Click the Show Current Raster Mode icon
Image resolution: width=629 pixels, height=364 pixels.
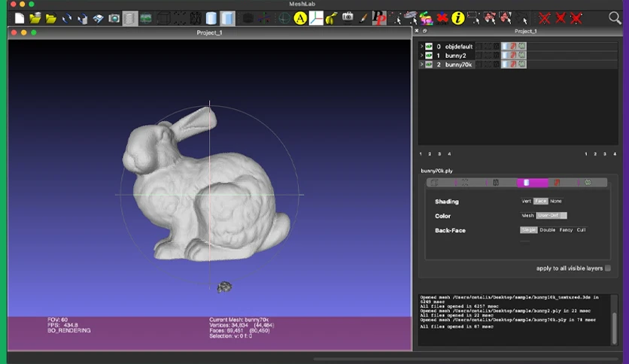click(146, 19)
